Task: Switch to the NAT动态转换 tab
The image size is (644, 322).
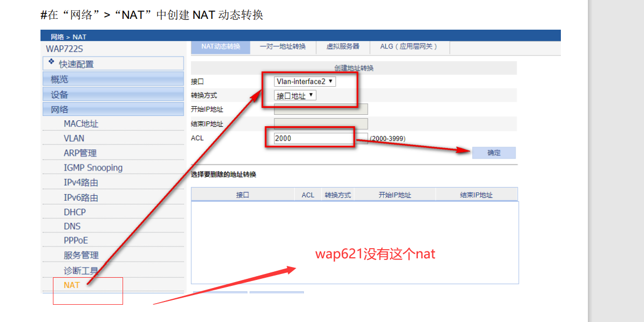Action: (x=221, y=47)
